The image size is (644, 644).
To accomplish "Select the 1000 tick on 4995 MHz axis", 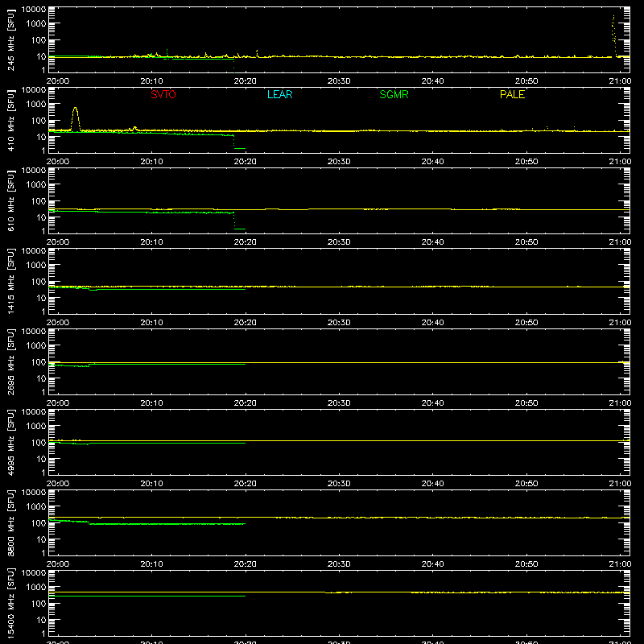I will click(x=36, y=427).
